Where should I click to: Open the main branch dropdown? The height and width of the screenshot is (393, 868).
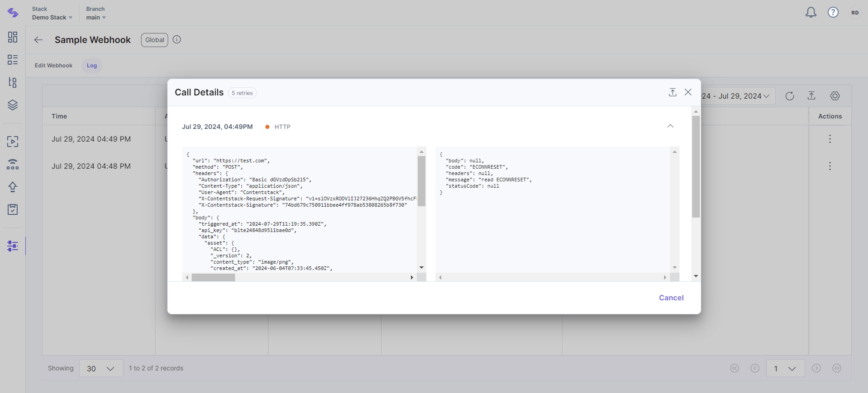pos(96,17)
